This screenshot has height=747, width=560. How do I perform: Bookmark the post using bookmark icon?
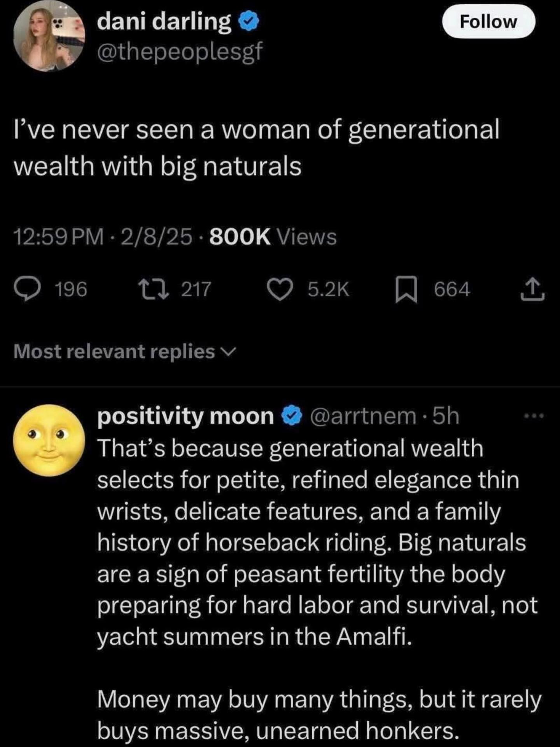click(x=406, y=290)
